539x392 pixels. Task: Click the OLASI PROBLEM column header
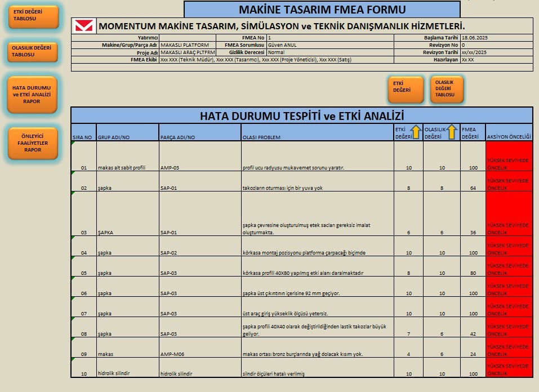click(x=318, y=132)
